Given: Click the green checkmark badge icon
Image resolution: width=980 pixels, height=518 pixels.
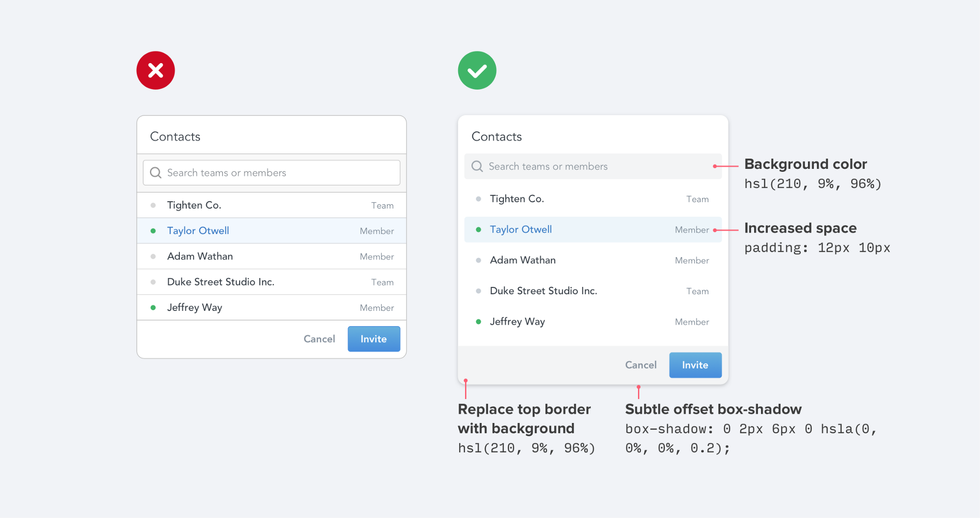Looking at the screenshot, I should point(477,71).
